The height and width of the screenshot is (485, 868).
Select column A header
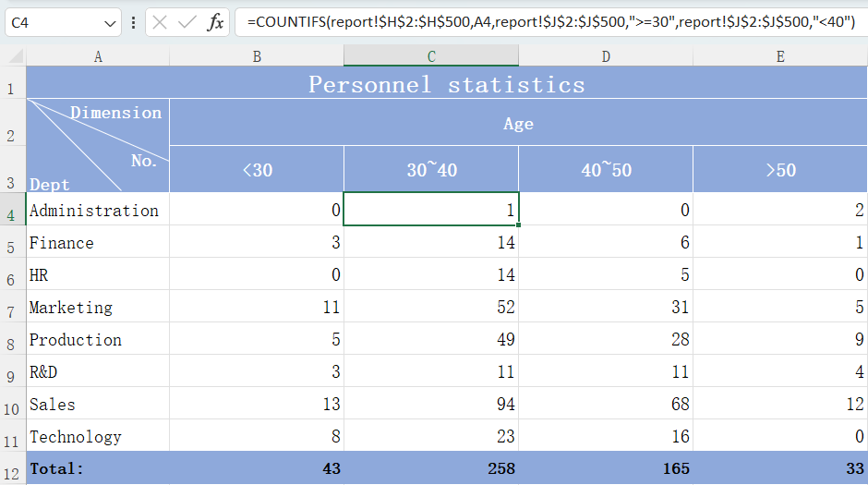pos(98,56)
